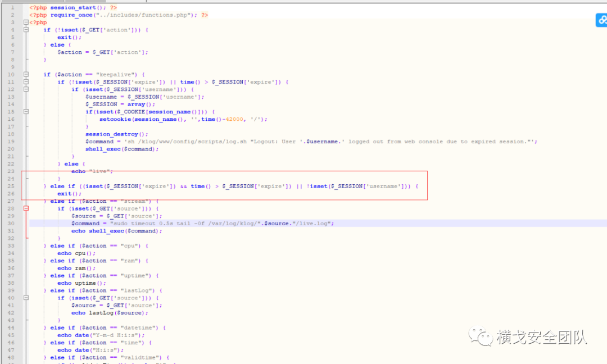The height and width of the screenshot is (364, 607).
Task: Click 'exit();' on line 26
Action: click(x=69, y=193)
